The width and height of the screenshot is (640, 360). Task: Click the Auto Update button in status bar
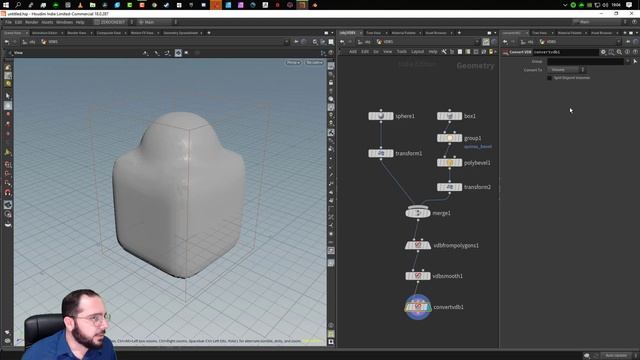pyautogui.click(x=616, y=356)
